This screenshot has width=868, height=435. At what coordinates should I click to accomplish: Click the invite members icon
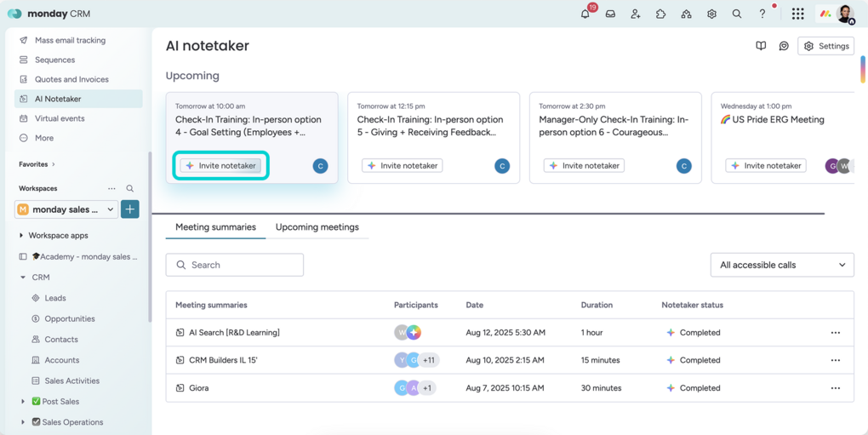tap(636, 14)
